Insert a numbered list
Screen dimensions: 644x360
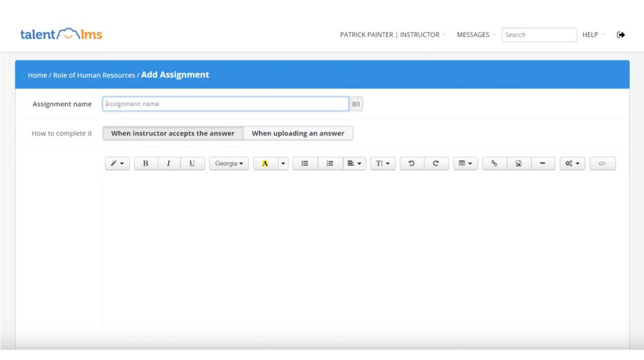tap(330, 163)
